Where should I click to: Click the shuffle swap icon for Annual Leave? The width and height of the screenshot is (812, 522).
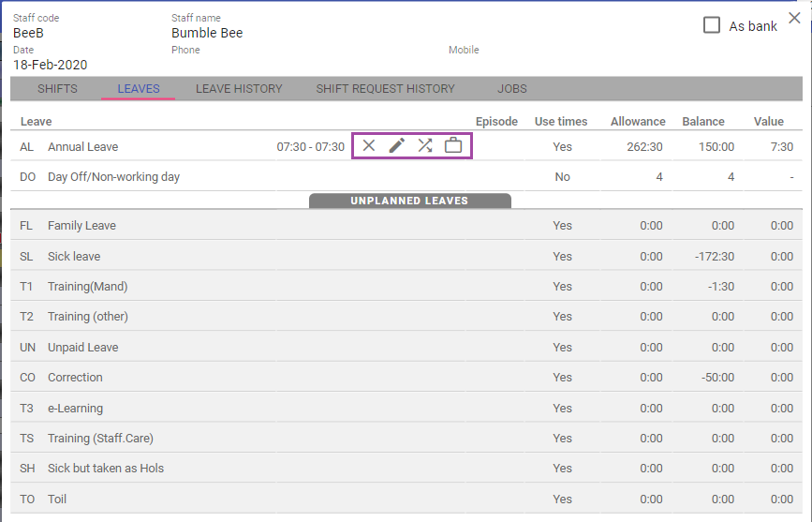(x=425, y=145)
